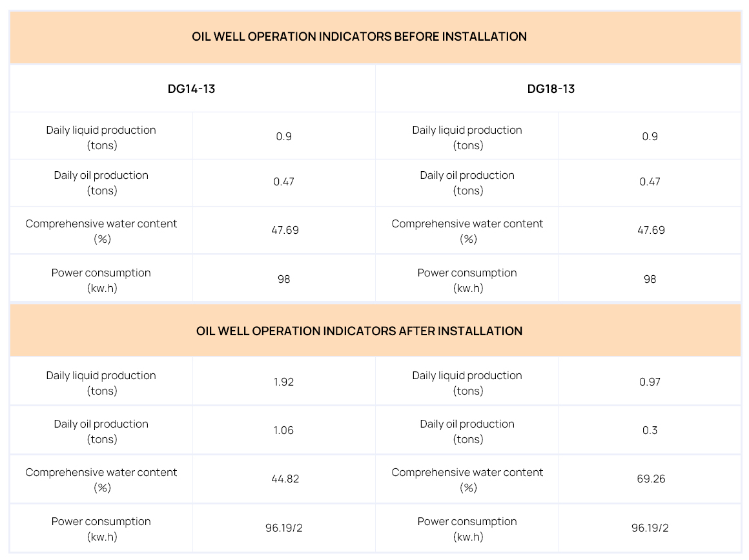The width and height of the screenshot is (749, 560).
Task: Click the 69.26 water content value
Action: click(651, 479)
